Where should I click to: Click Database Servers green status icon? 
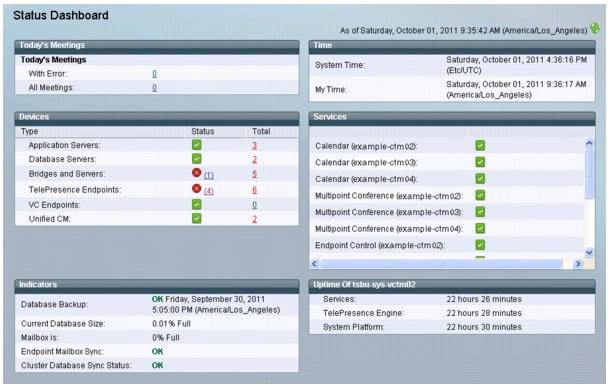(x=196, y=159)
